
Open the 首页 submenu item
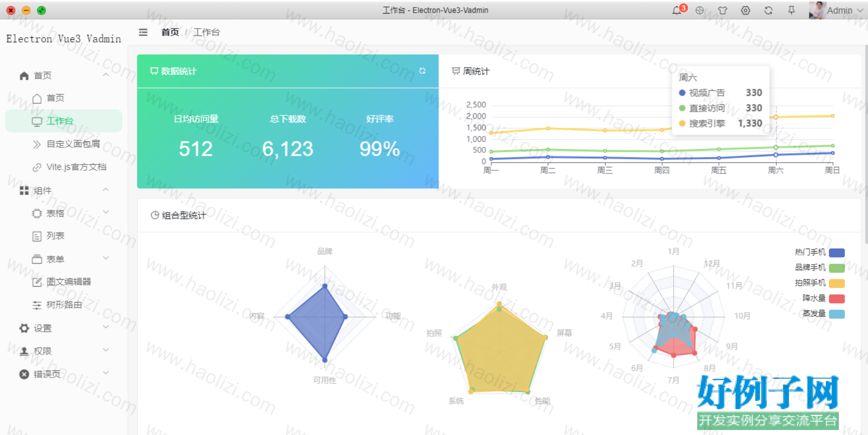[64, 98]
